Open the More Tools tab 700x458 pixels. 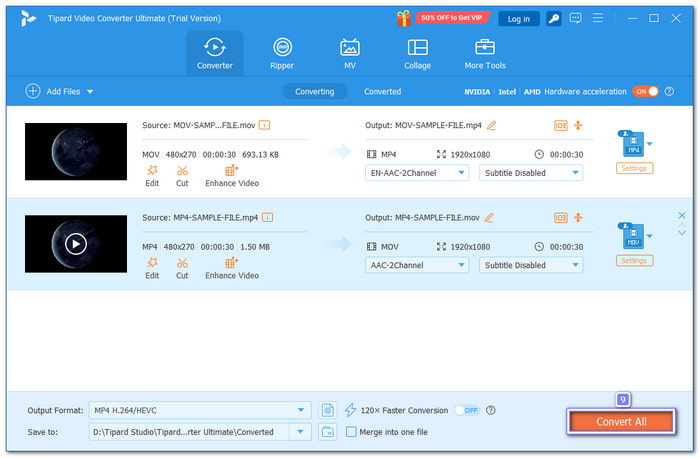pos(485,53)
